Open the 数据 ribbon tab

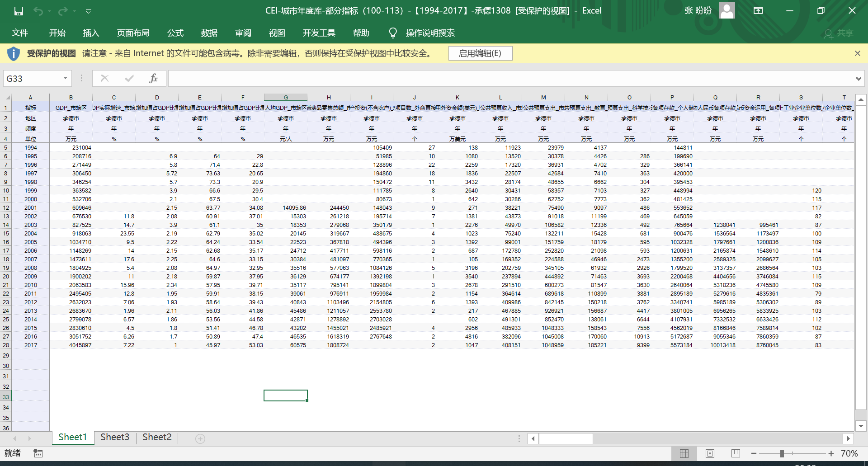pos(209,33)
